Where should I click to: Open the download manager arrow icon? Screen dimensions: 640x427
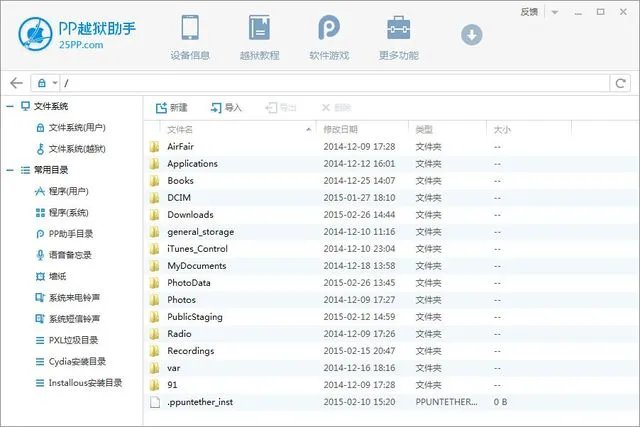471,35
